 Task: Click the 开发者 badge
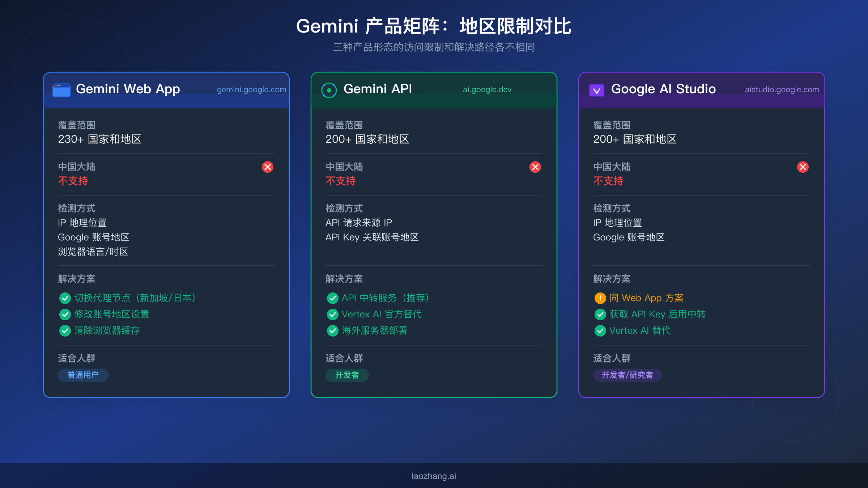click(347, 375)
